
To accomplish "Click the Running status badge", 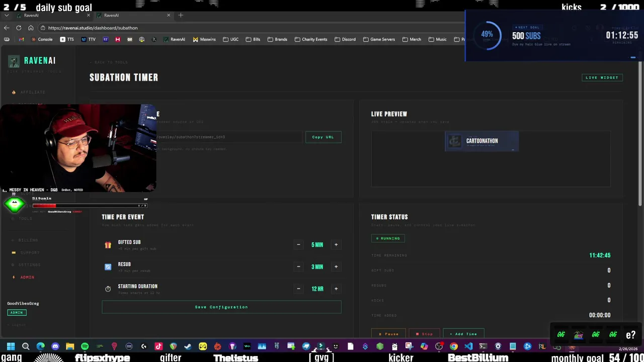I will 388,238.
